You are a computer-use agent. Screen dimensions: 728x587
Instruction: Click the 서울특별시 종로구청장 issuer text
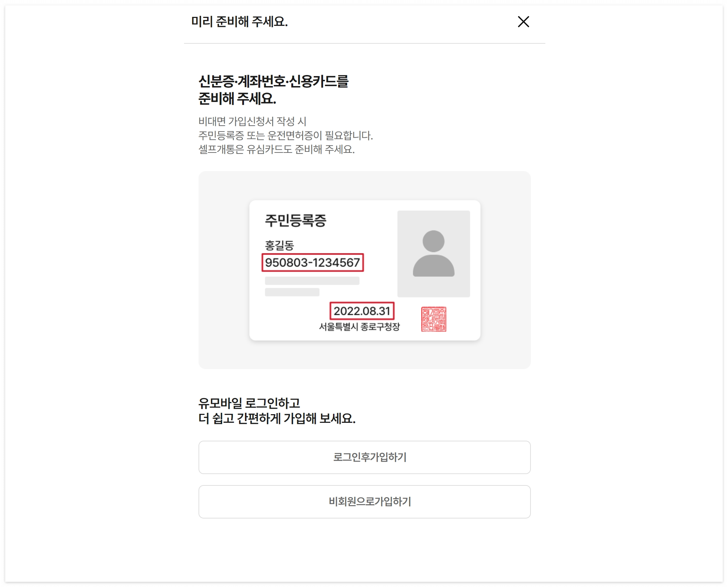[x=359, y=327]
